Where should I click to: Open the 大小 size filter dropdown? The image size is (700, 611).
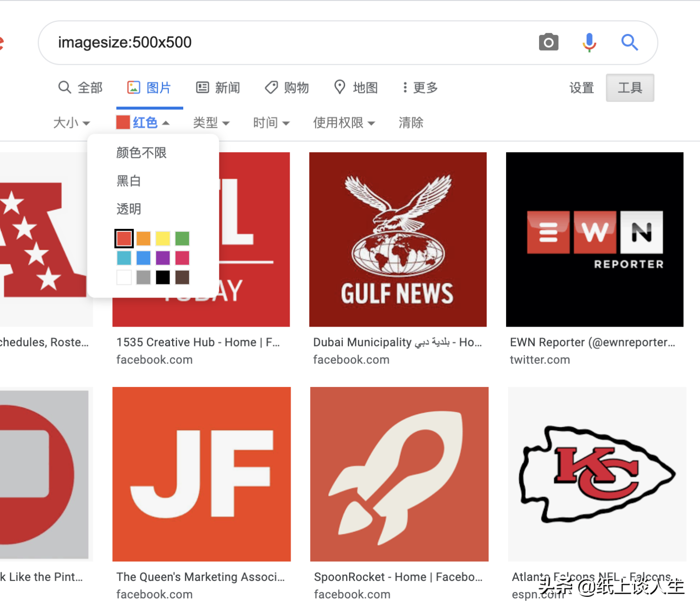pyautogui.click(x=71, y=122)
